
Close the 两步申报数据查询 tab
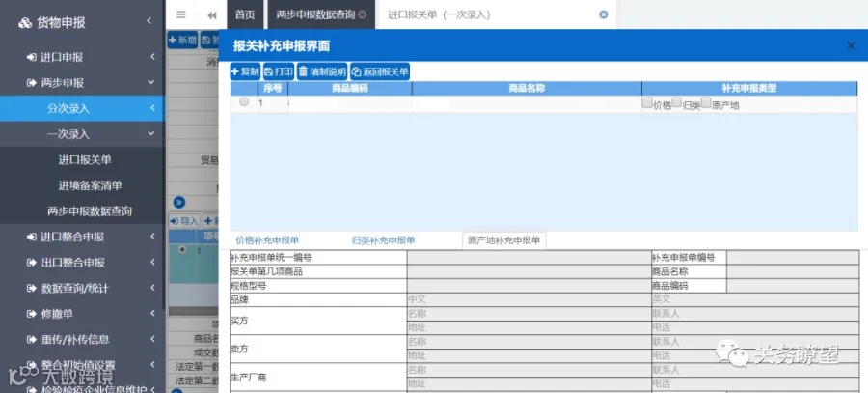362,14
